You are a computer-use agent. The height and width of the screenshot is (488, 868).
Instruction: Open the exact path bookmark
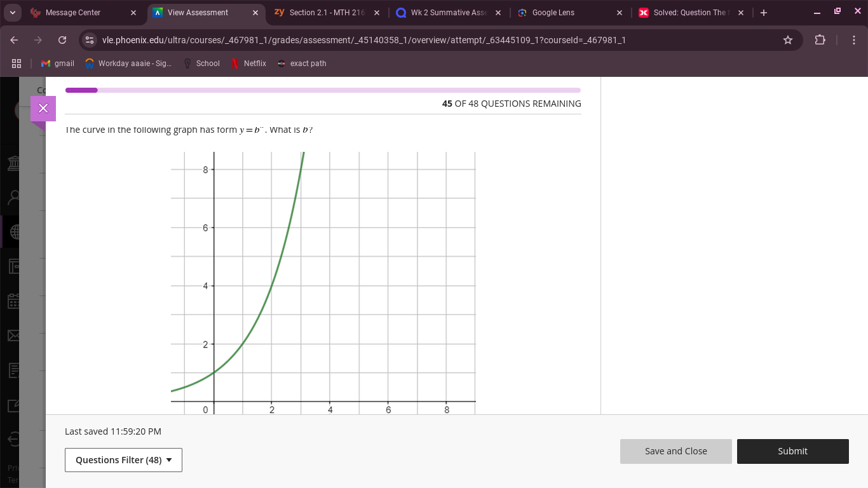pyautogui.click(x=302, y=64)
